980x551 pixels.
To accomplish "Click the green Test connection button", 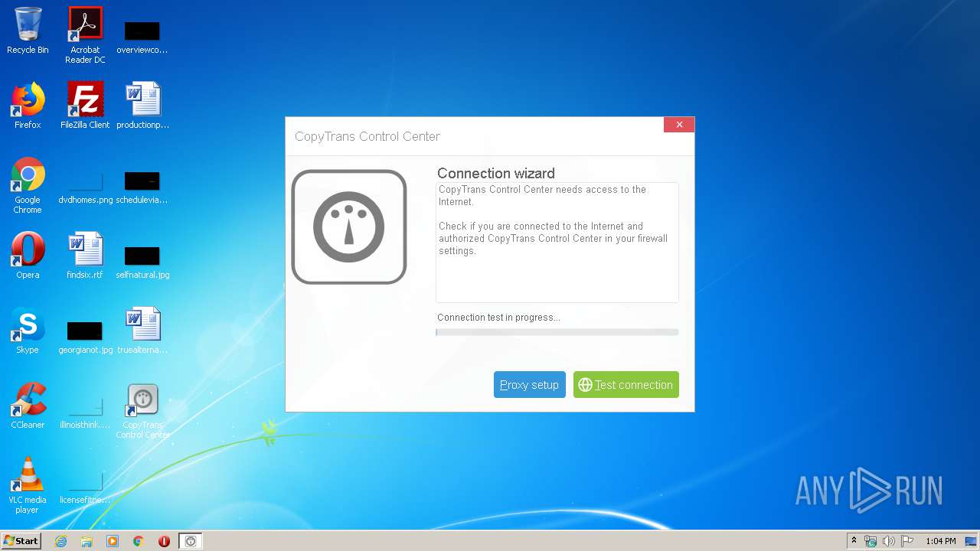I will [x=626, y=385].
